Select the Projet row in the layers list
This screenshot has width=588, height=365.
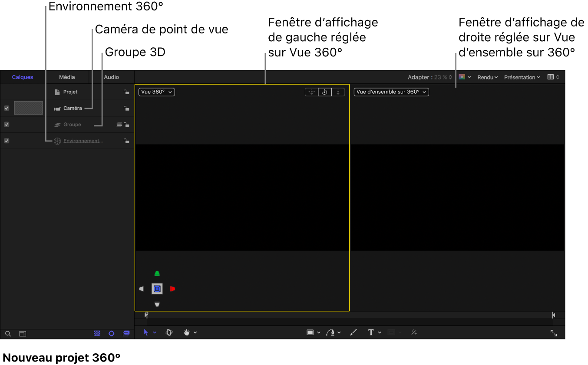70,92
